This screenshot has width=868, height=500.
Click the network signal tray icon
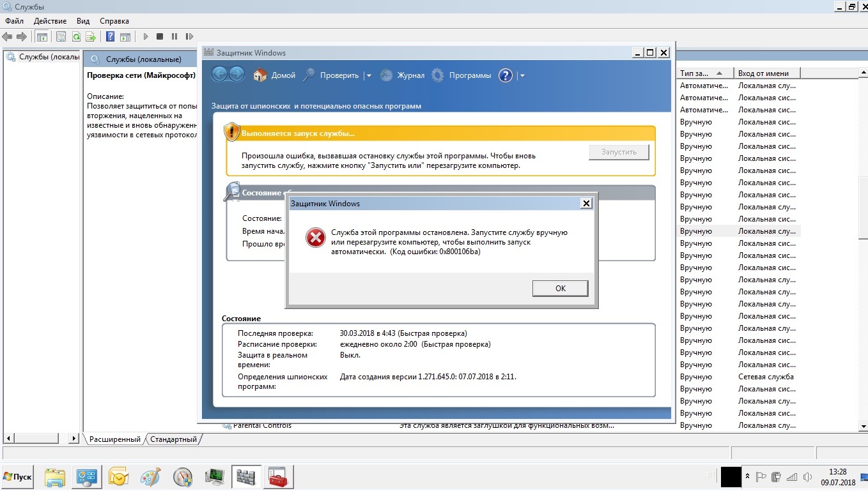click(x=792, y=477)
